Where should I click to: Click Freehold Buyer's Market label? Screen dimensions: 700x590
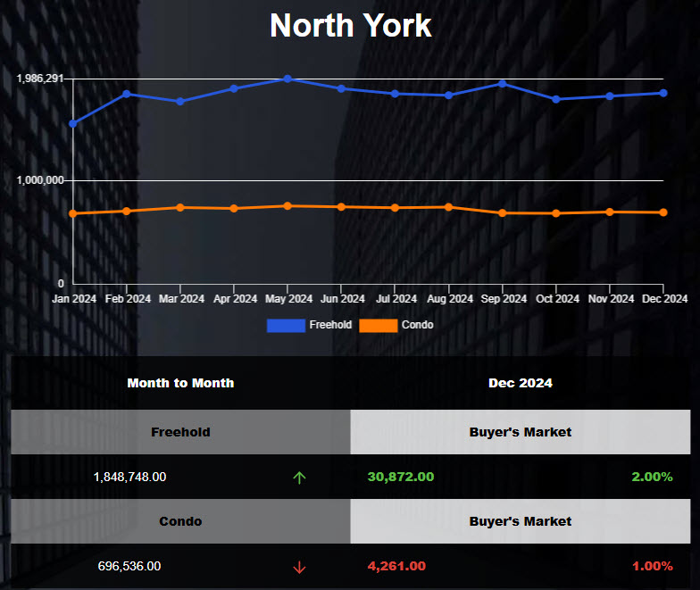pos(521,432)
